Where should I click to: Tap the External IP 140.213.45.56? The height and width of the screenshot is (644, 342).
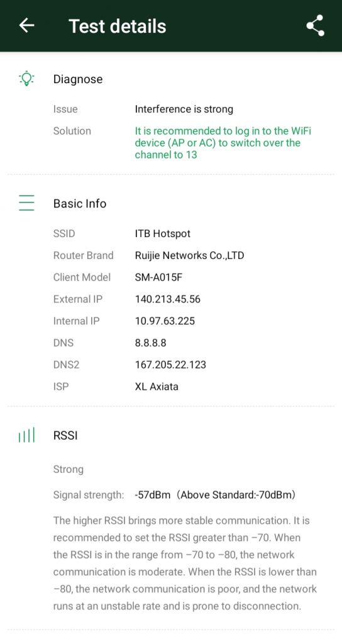click(x=167, y=299)
